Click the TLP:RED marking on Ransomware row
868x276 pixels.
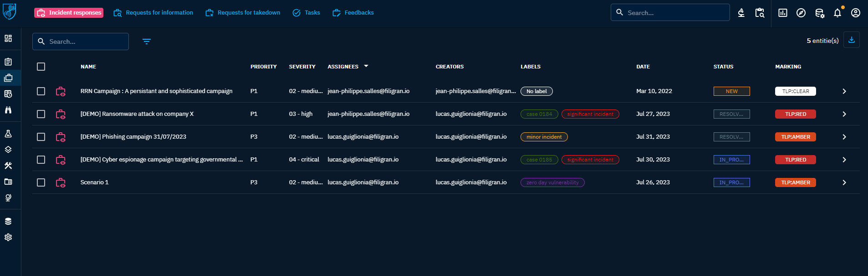pyautogui.click(x=795, y=114)
